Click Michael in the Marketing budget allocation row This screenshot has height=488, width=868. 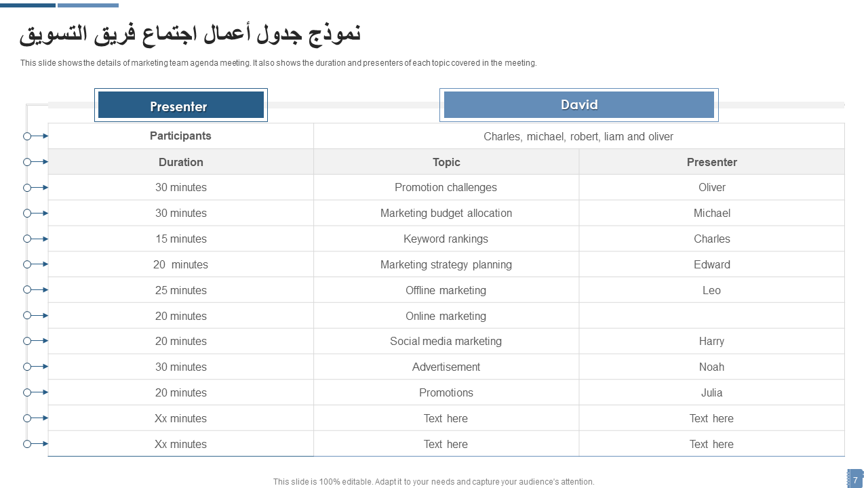pyautogui.click(x=712, y=213)
